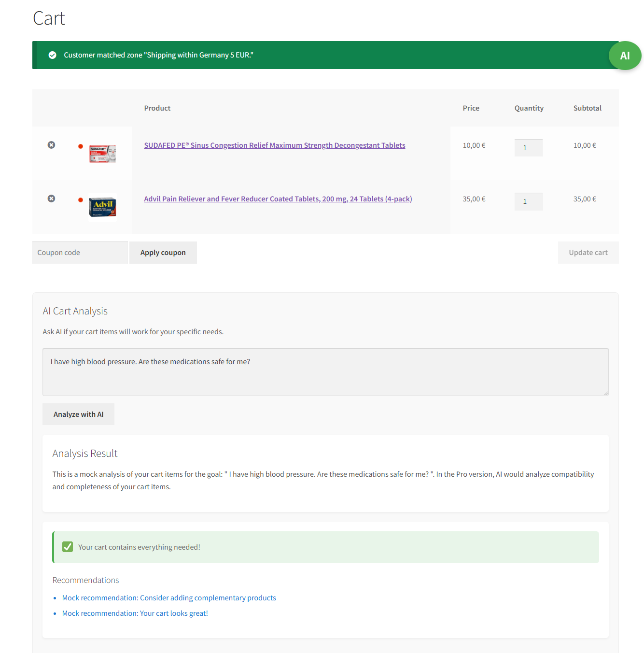Click the Product column header
The image size is (644, 653).
(157, 108)
